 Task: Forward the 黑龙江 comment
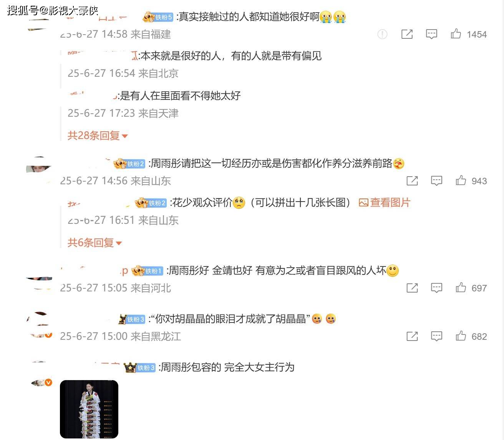(412, 336)
